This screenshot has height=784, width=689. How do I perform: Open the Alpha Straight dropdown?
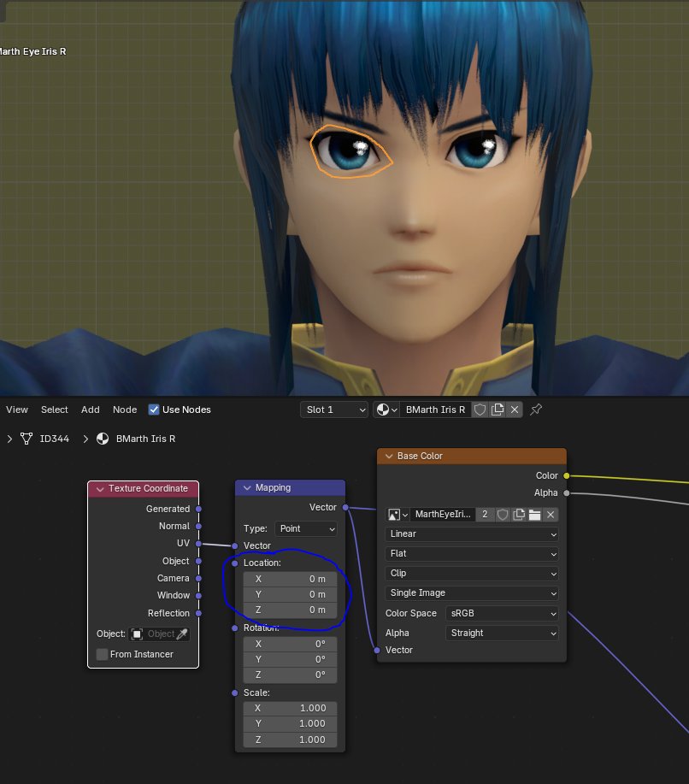502,633
